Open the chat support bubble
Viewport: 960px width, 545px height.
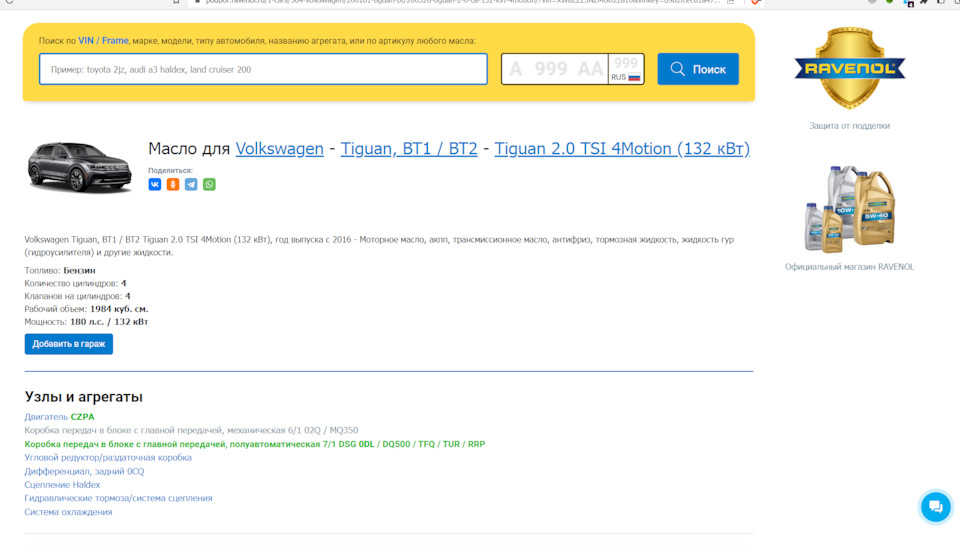936,507
